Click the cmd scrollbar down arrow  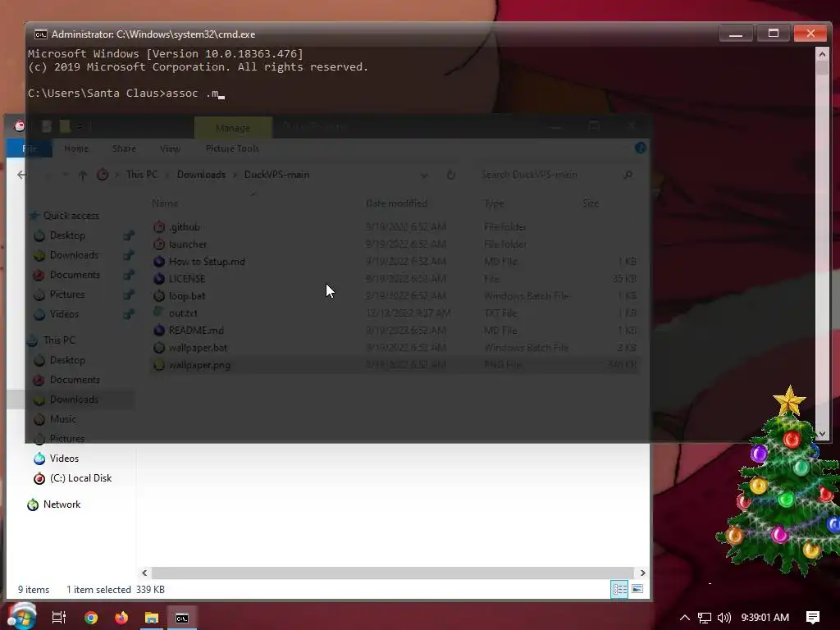[822, 433]
